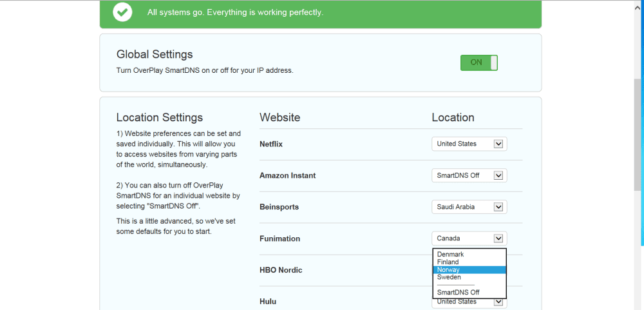
Task: Pick SmartDNS Off in the open list
Action: click(x=469, y=293)
